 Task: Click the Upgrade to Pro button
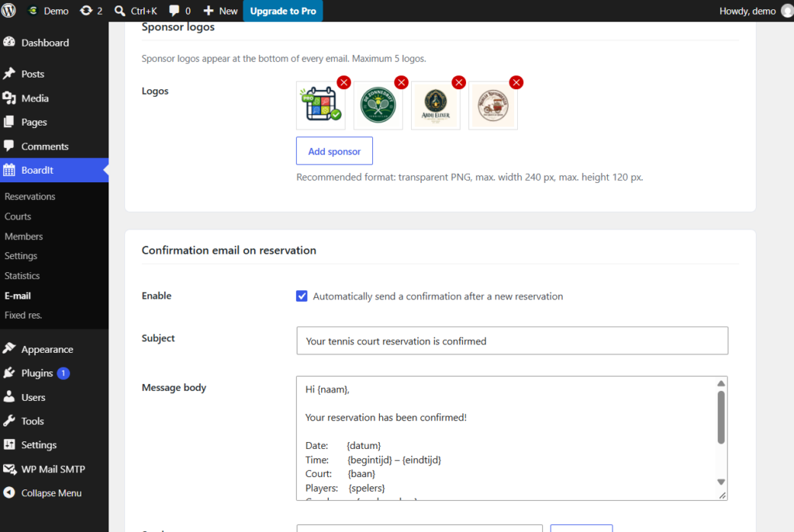pos(283,11)
